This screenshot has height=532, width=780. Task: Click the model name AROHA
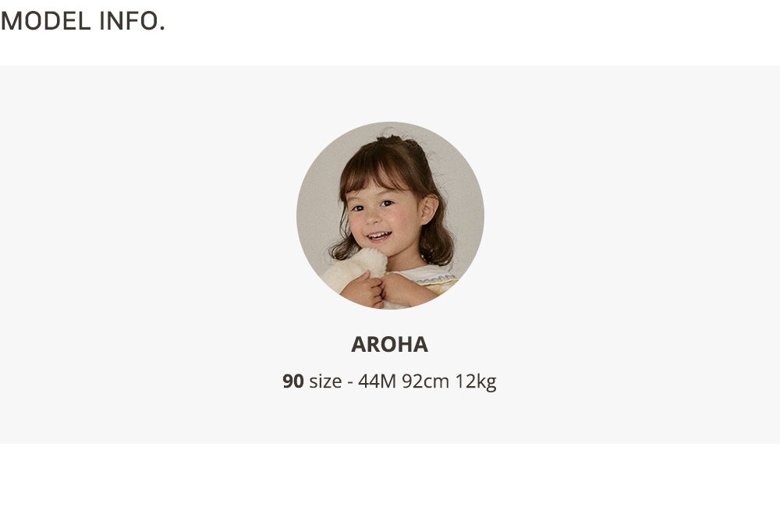coord(389,344)
